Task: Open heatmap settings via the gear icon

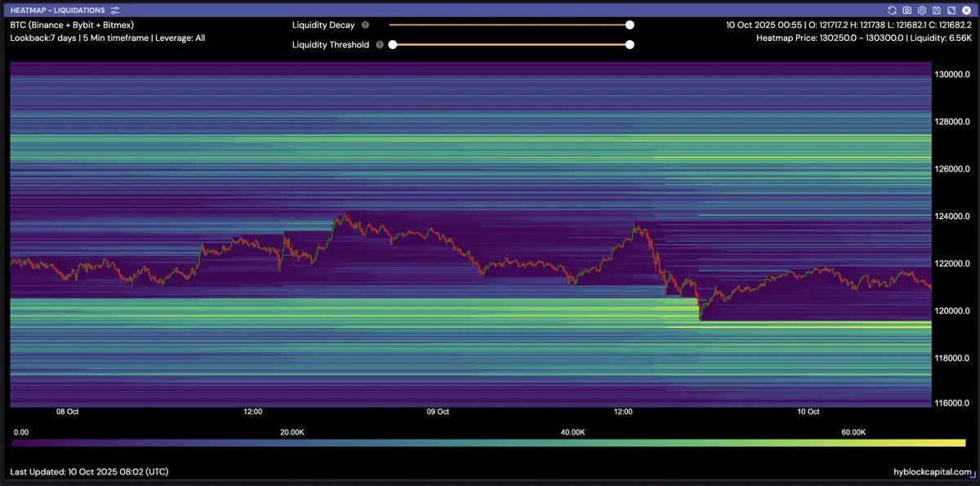Action: coord(920,10)
